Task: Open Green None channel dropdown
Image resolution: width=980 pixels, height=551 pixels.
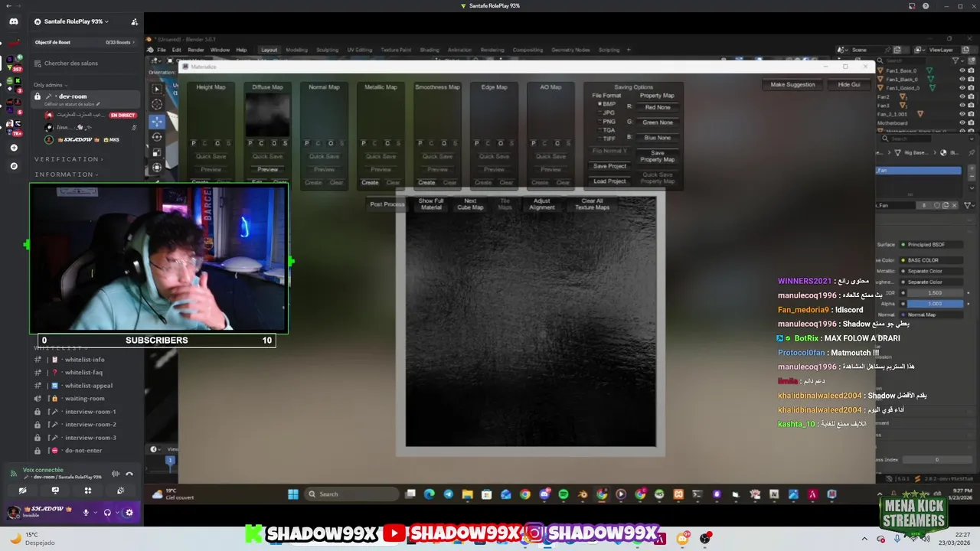Action: pyautogui.click(x=658, y=122)
